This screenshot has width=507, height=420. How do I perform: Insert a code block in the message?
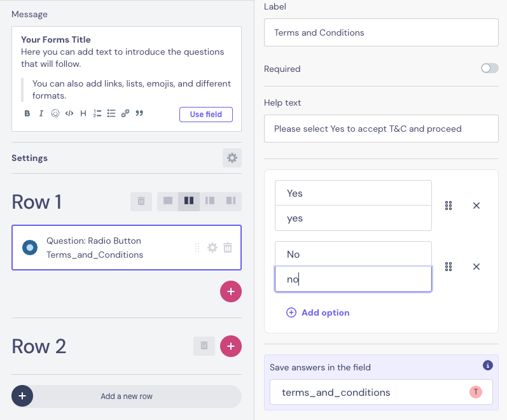(69, 114)
